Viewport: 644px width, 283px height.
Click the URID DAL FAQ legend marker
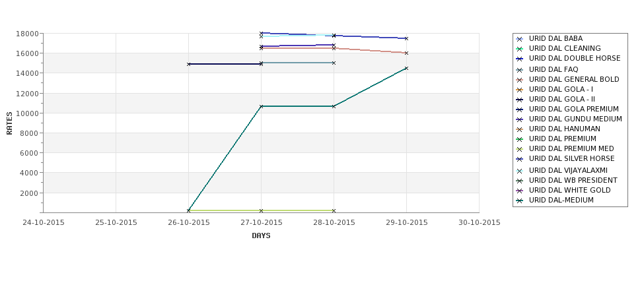point(520,70)
